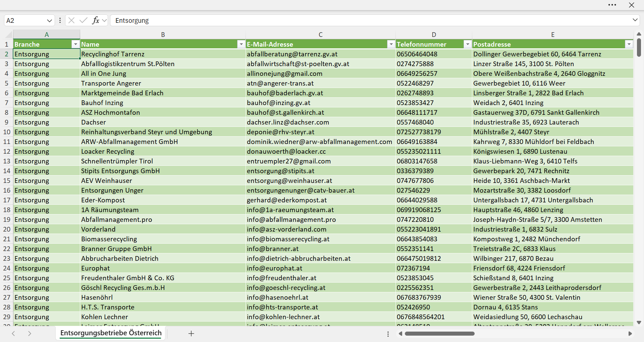This screenshot has height=342, width=644.
Task: Select cell Freudenthaler GmbH & Co. KG
Action: 163,278
